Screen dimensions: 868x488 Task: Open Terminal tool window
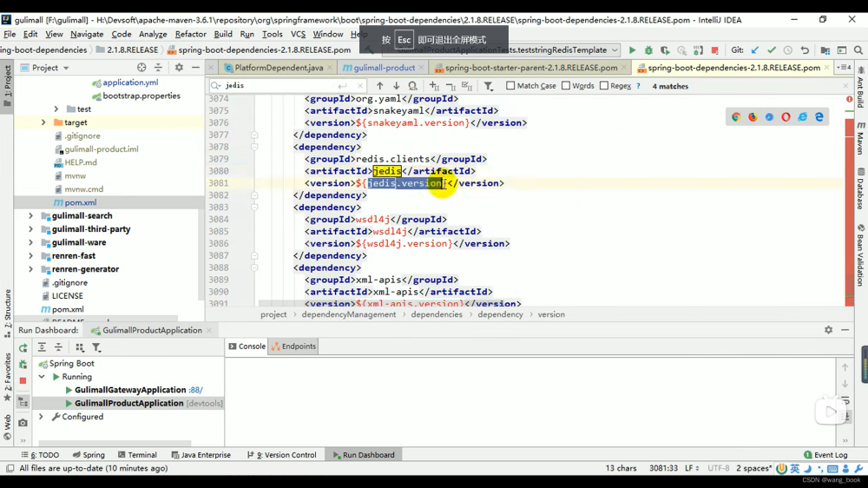click(137, 455)
